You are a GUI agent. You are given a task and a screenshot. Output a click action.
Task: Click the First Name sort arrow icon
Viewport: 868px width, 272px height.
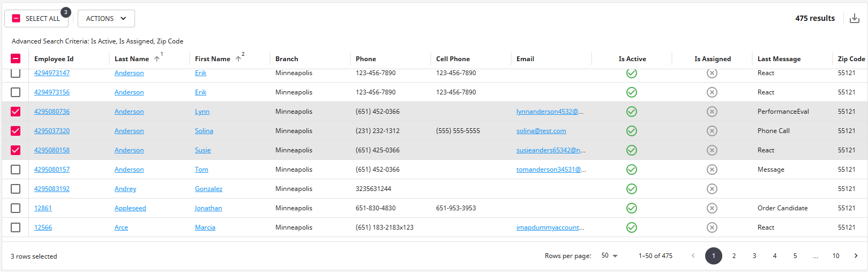pyautogui.click(x=238, y=59)
